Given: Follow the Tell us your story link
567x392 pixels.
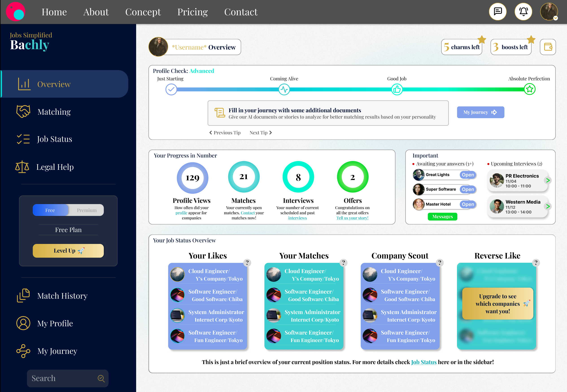Looking at the screenshot, I should click(x=352, y=218).
